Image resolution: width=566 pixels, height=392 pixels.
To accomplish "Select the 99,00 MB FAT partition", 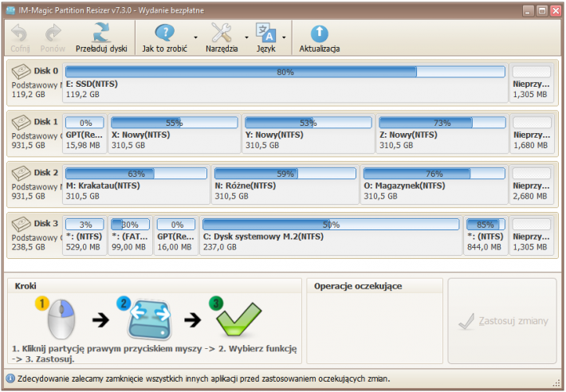I will [x=130, y=236].
